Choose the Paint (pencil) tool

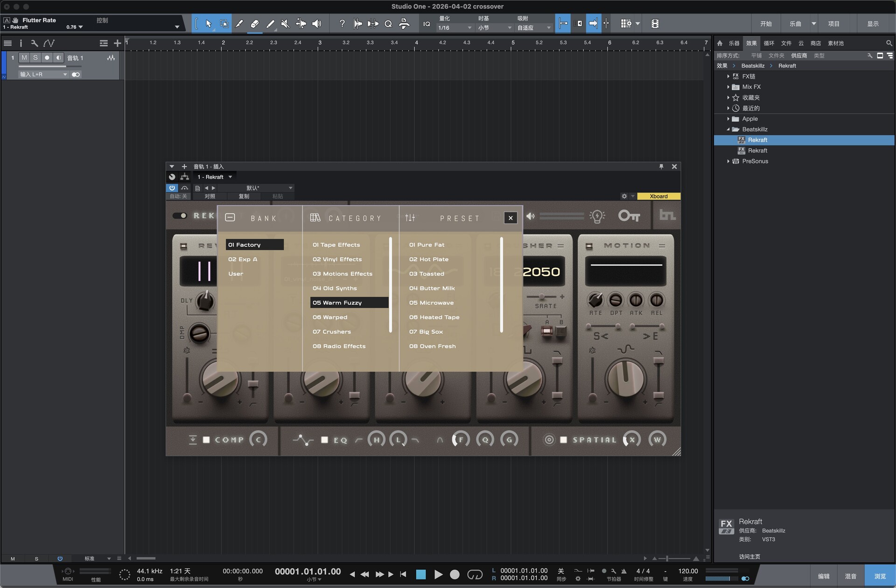pos(270,24)
